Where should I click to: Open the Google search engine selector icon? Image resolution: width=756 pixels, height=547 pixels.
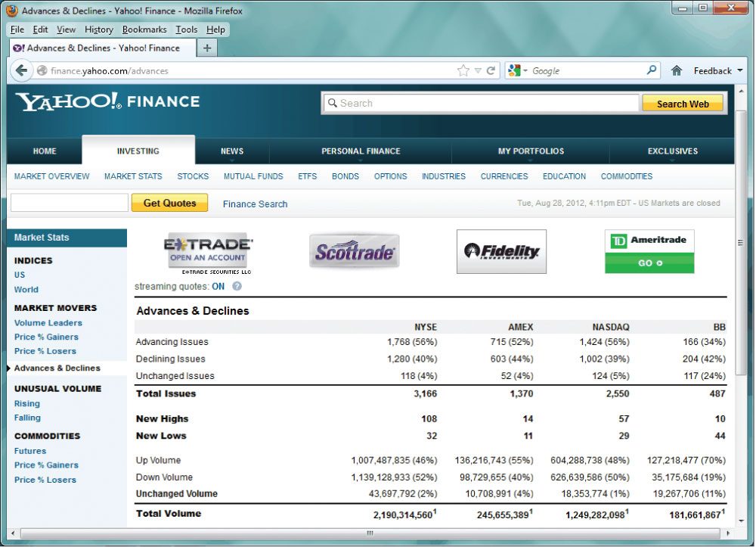point(518,70)
